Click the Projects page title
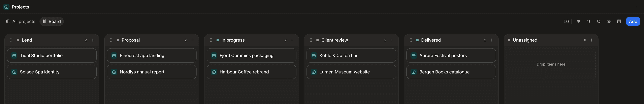Viewport: 644px width, 104px height. 21,7
